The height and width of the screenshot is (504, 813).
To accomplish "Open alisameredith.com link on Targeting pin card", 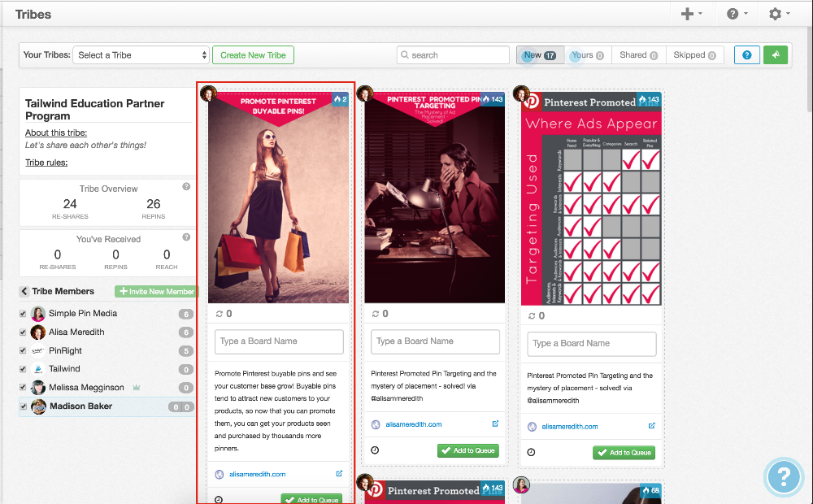I will pyautogui.click(x=414, y=424).
